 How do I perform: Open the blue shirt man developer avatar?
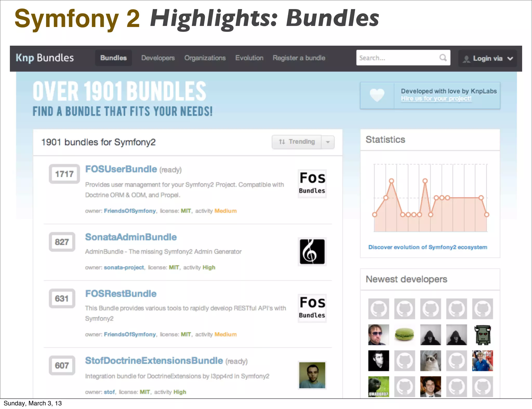coord(482,360)
